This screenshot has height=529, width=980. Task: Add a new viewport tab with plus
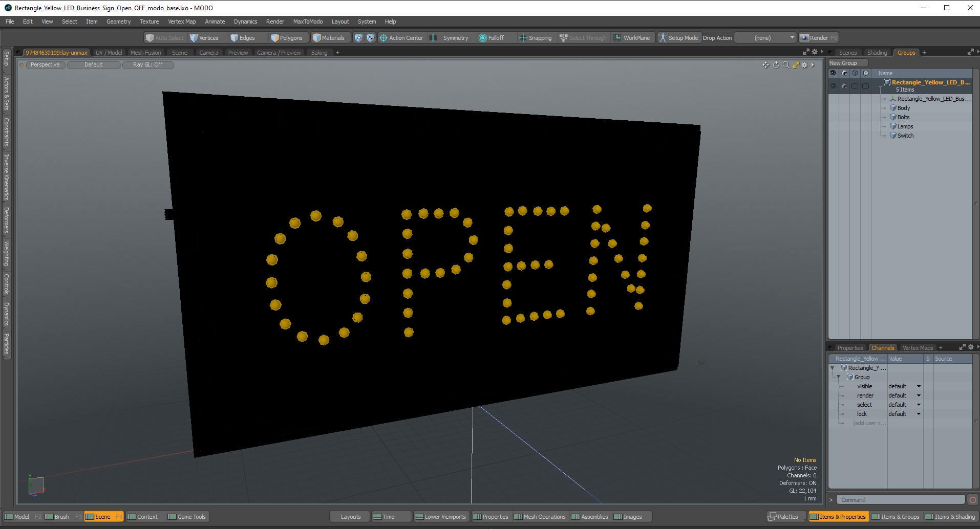click(x=337, y=53)
